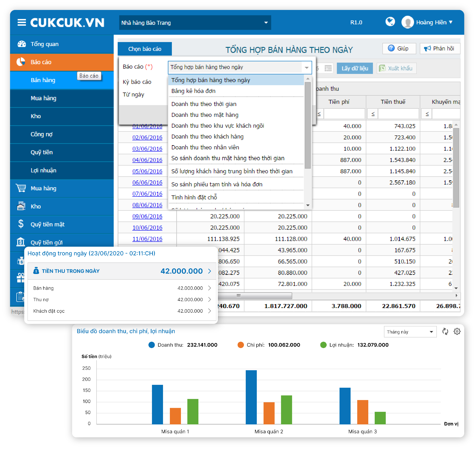The image size is (476, 449).
Task: Click the Mua hàng cart icon
Action: (x=21, y=188)
